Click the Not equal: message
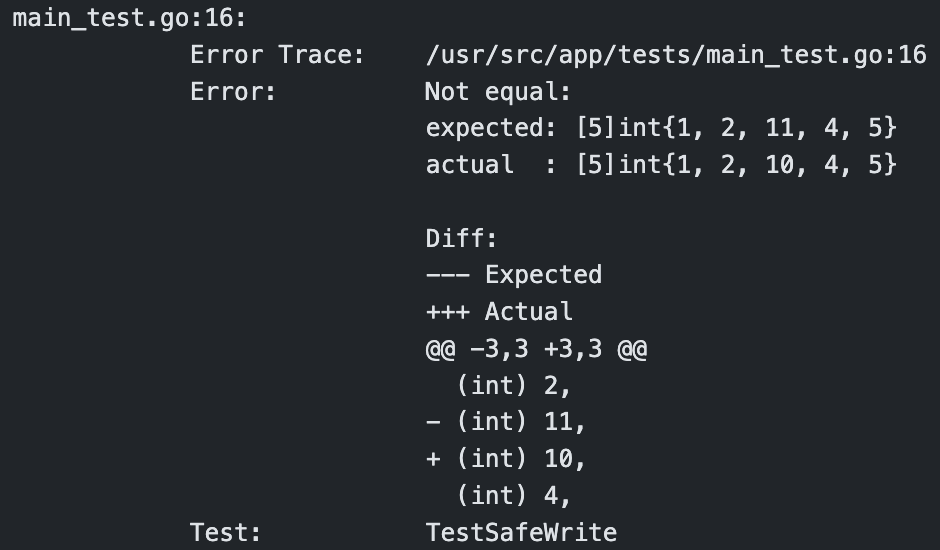The width and height of the screenshot is (940, 550). click(x=497, y=92)
